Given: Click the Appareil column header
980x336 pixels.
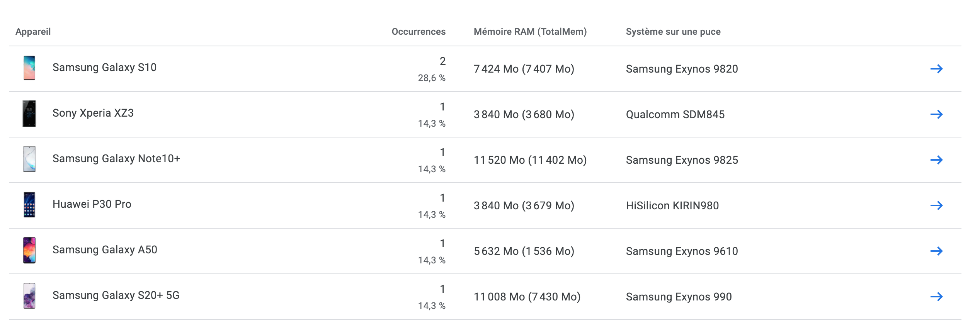Looking at the screenshot, I should pos(33,32).
